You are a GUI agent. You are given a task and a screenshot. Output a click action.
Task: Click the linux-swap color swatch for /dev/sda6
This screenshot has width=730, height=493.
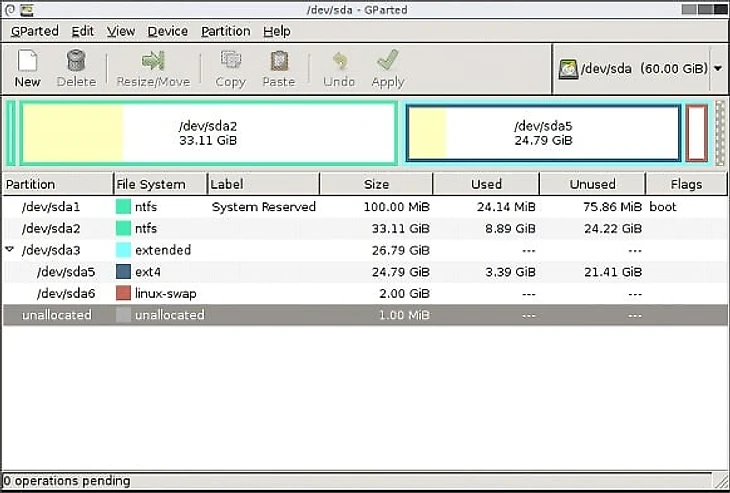[x=124, y=293]
